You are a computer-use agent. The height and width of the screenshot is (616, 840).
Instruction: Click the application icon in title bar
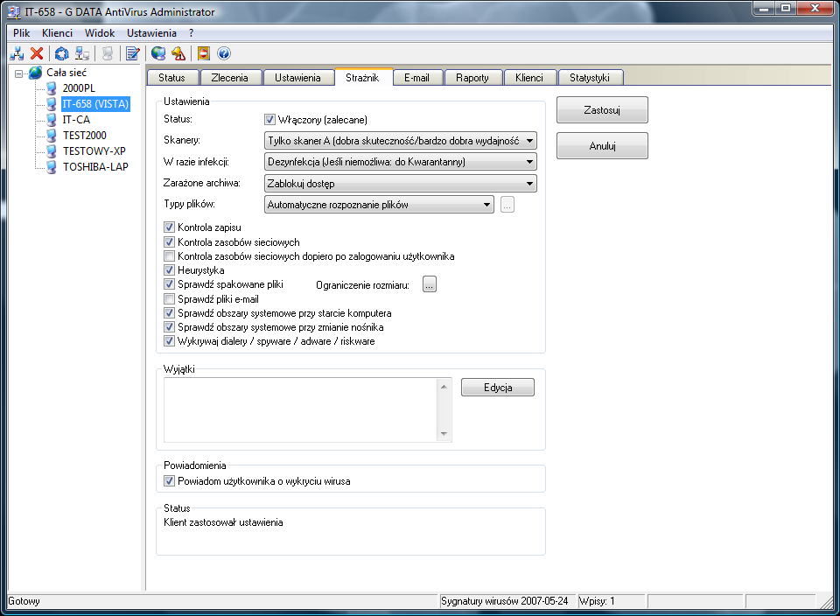tap(13, 11)
